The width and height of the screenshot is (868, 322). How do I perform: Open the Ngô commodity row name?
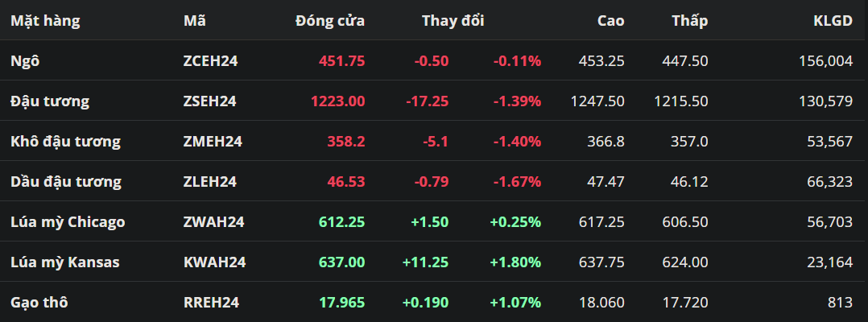point(24,60)
